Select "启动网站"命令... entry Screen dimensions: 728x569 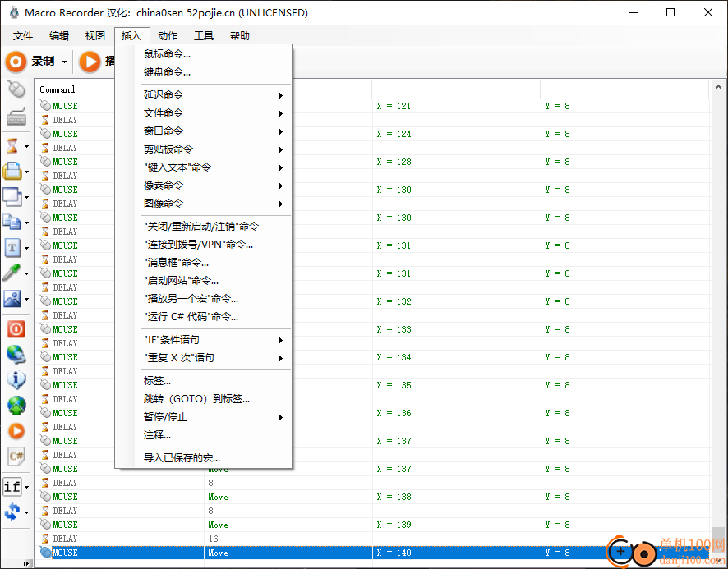203,281
